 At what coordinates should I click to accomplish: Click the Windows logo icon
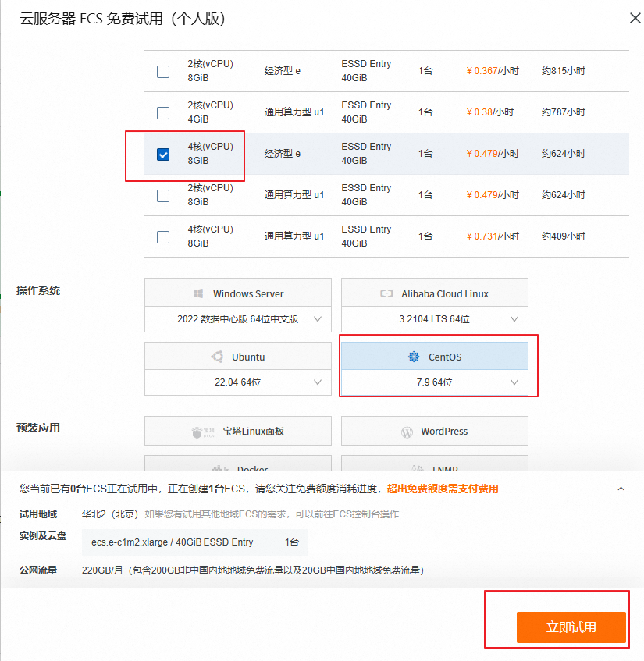pos(198,293)
